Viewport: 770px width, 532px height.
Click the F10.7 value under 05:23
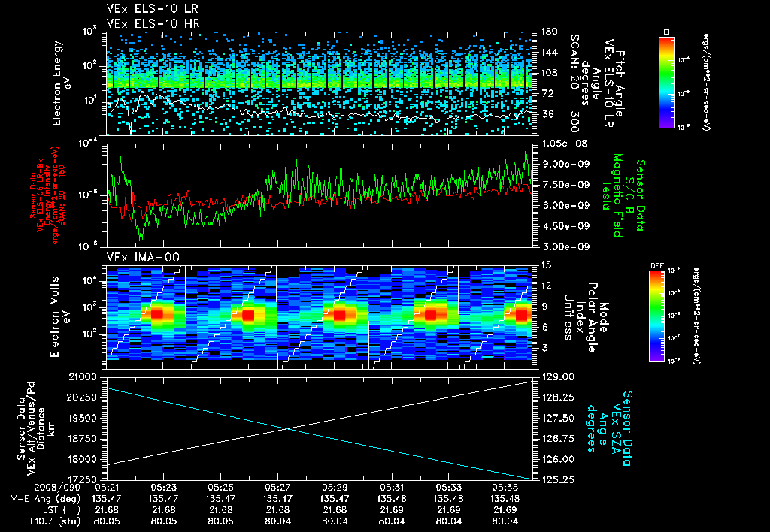click(x=163, y=521)
